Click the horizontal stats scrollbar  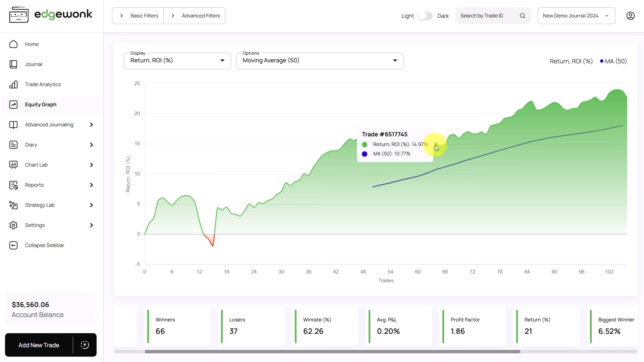(332, 352)
